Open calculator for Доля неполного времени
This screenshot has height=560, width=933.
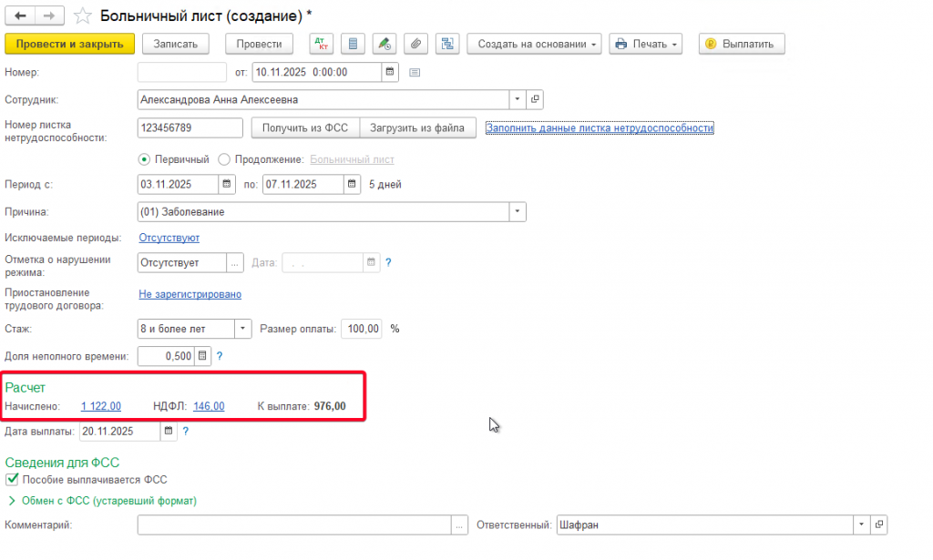(202, 356)
